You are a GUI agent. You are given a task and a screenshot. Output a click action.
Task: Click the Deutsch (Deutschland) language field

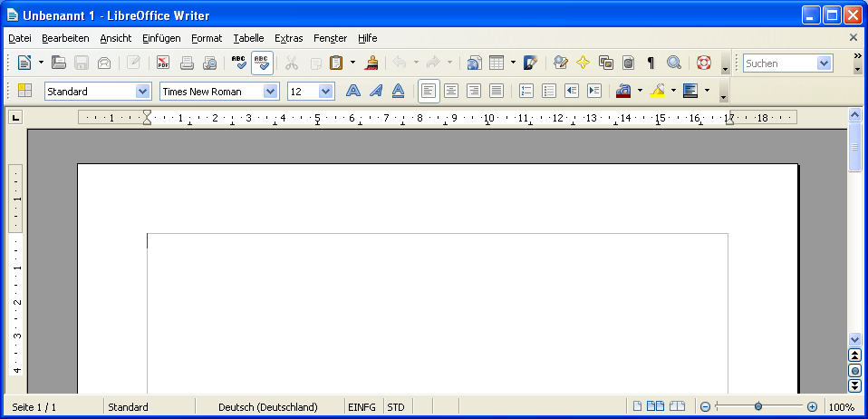pyautogui.click(x=268, y=407)
